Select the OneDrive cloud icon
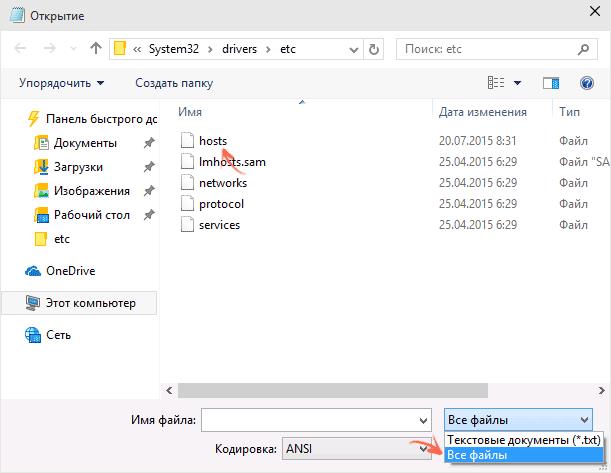This screenshot has height=473, width=611. (33, 270)
